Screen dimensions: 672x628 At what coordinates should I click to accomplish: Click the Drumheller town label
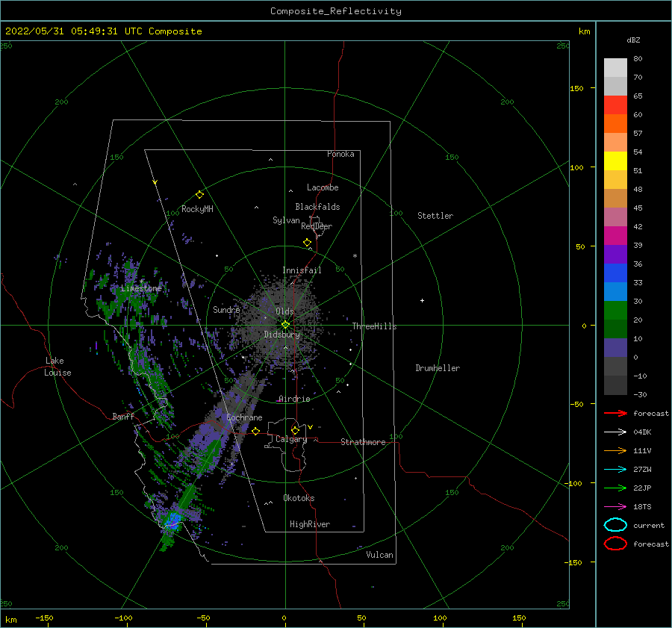(x=438, y=368)
